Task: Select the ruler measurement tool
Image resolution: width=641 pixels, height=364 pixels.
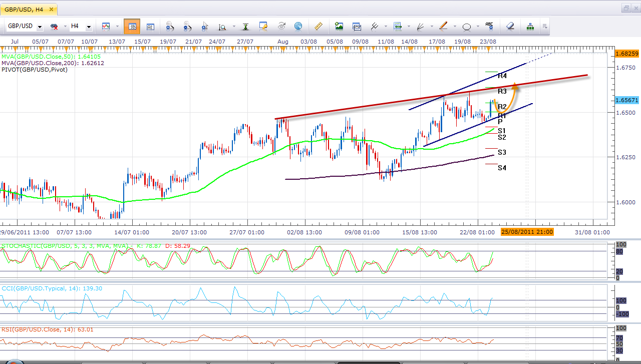Action: 317,26
